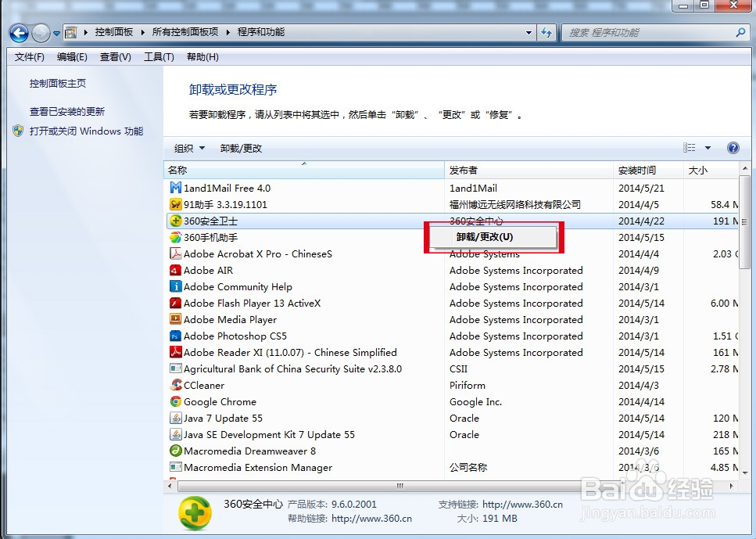756x539 pixels.
Task: Sort by 大小 column header
Action: point(711,170)
